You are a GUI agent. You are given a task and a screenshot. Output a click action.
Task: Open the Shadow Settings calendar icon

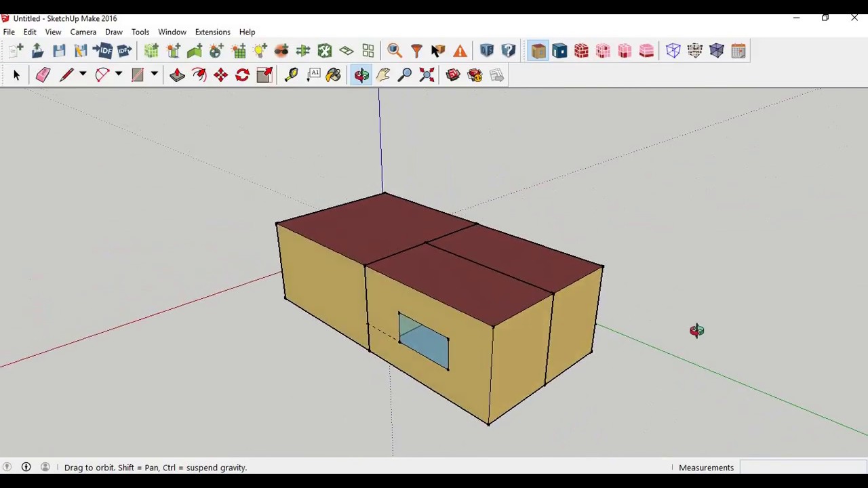[x=738, y=51]
